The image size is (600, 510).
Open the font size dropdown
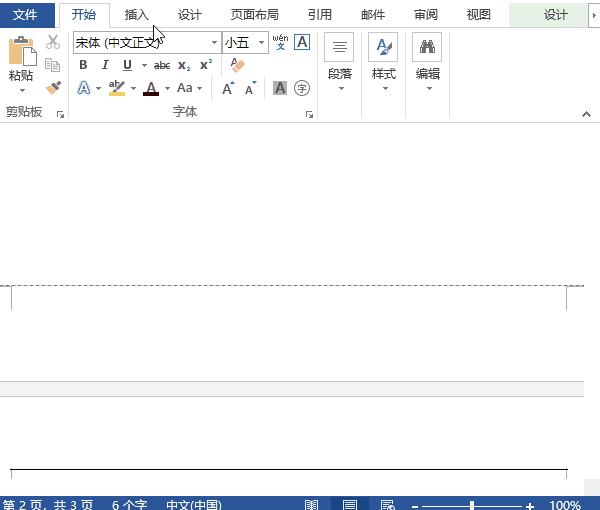coord(261,42)
